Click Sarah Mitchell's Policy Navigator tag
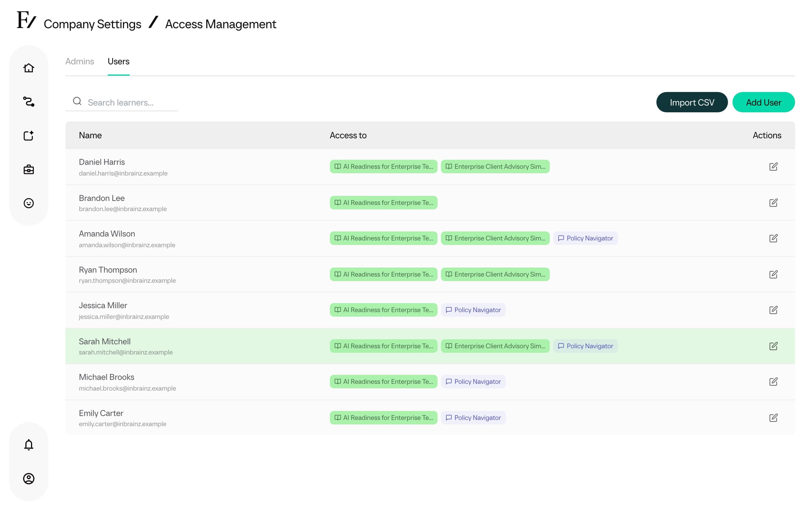This screenshot has width=812, height=508. [x=585, y=346]
